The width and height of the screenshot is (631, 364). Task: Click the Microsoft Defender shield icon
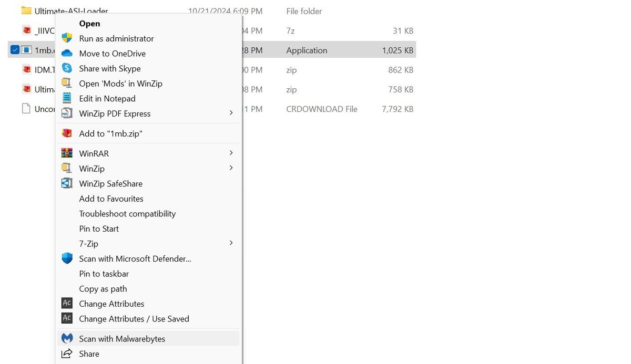click(67, 258)
